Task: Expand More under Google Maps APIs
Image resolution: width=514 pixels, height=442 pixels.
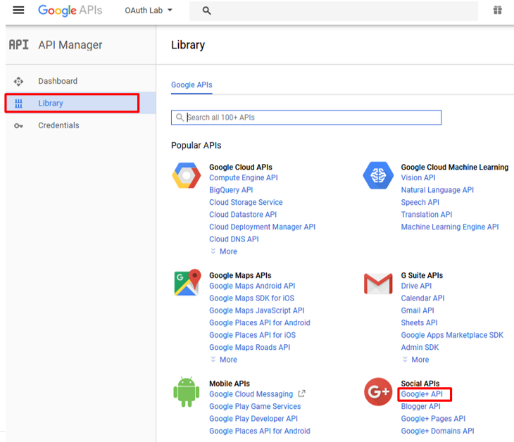Action: pos(224,360)
